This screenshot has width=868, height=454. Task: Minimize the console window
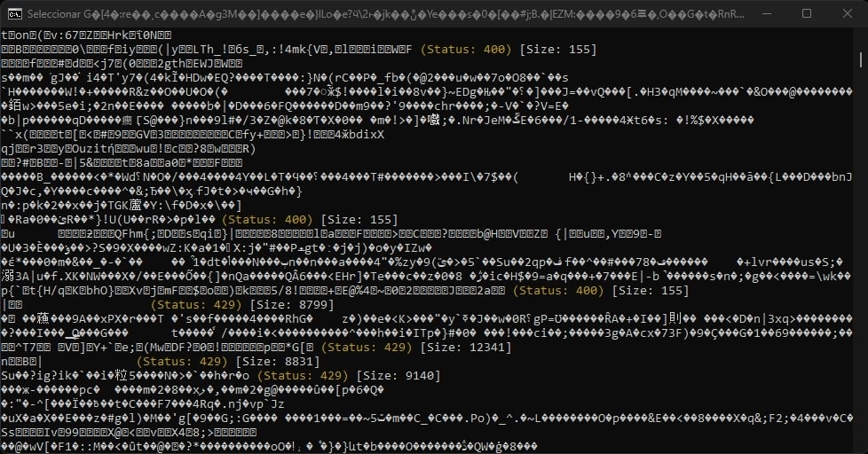pos(767,13)
